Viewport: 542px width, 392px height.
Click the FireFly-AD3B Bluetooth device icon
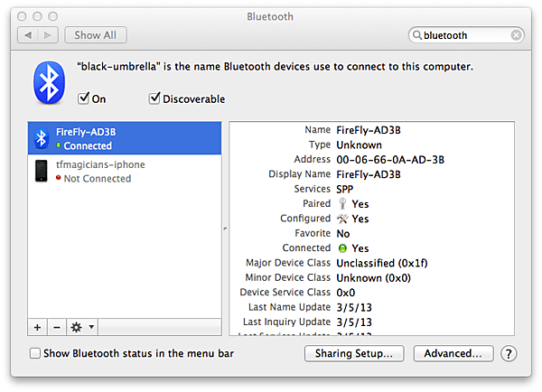click(41, 138)
